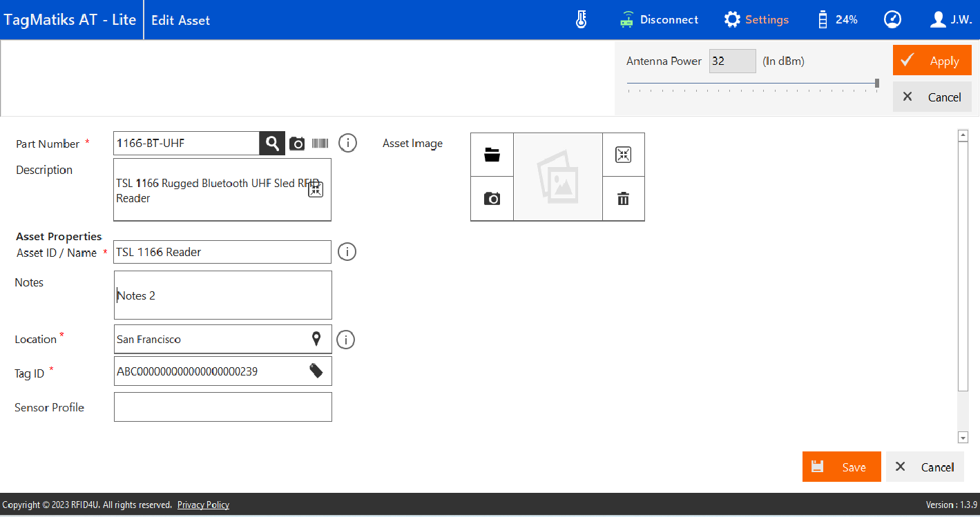Click into the Sensor Profile field
Image resolution: width=980 pixels, height=517 pixels.
[222, 407]
